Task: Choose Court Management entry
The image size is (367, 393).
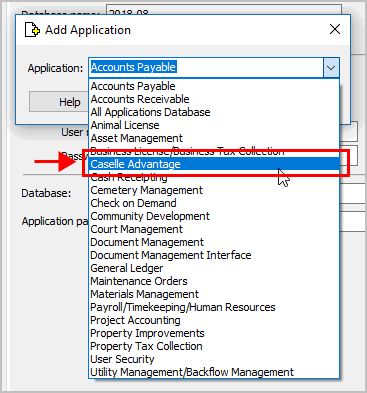Action: [x=214, y=229]
